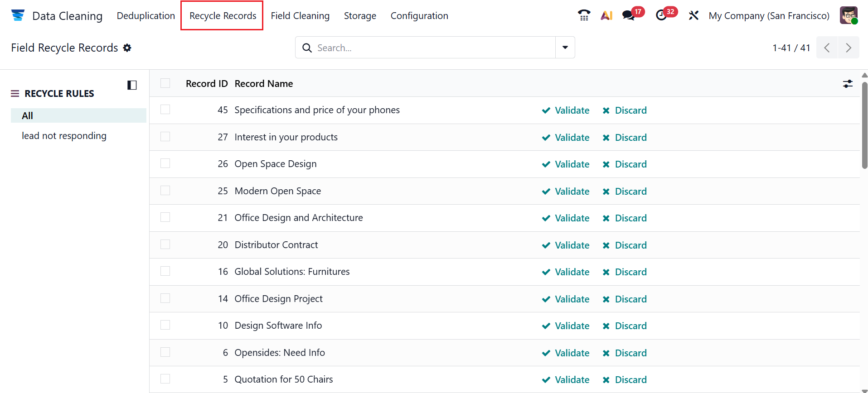Screen dimensions: 868x393
Task: Click the user avatar in top bar
Action: click(848, 15)
